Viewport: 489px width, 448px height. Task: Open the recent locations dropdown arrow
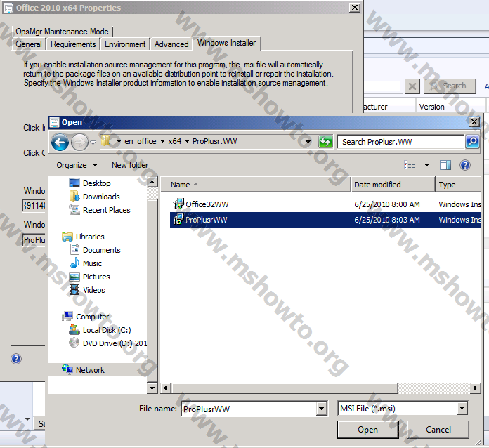[93, 143]
